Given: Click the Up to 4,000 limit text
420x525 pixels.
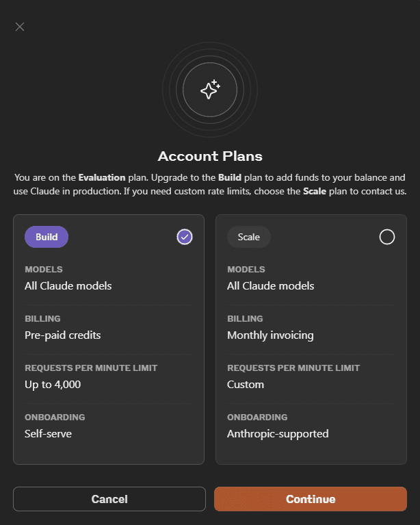Looking at the screenshot, I should coord(53,384).
